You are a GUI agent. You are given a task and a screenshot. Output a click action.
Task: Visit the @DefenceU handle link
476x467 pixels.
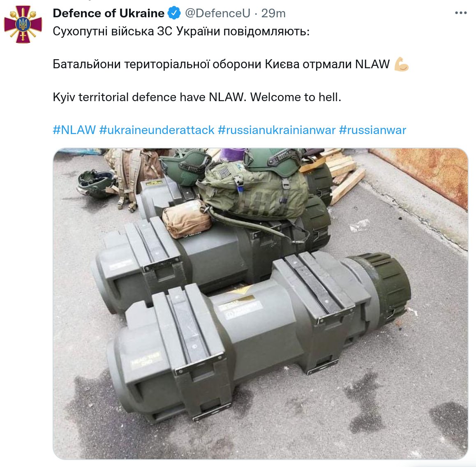point(217,13)
